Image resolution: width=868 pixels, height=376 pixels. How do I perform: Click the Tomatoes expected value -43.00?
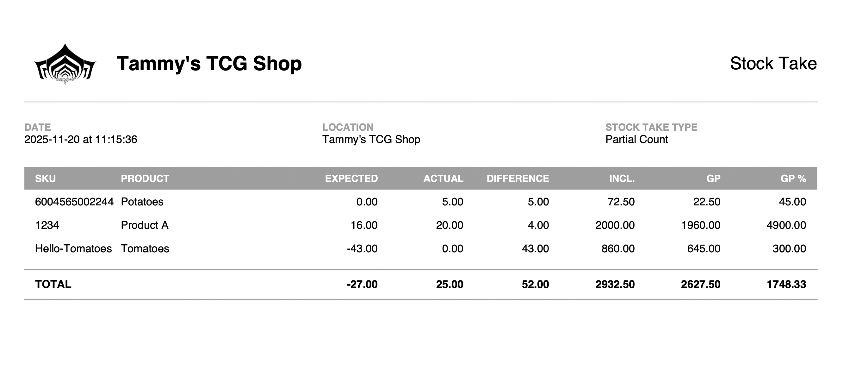(362, 248)
